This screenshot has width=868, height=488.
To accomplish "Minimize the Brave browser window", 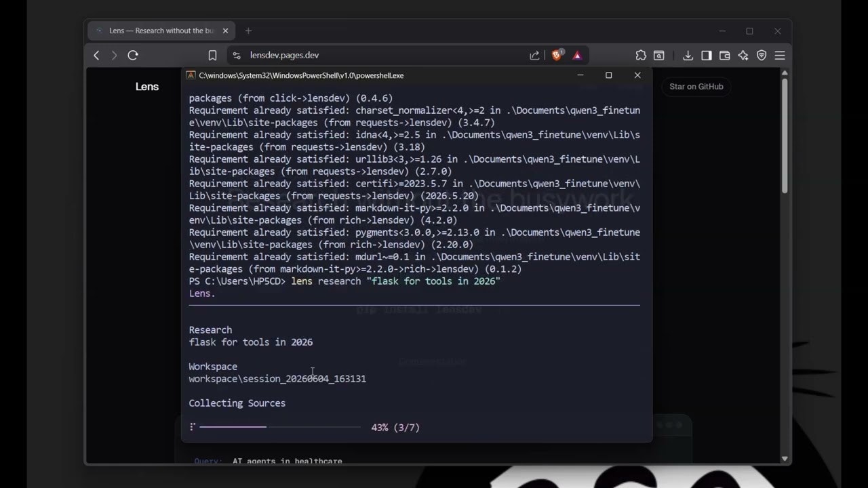I will 722,31.
